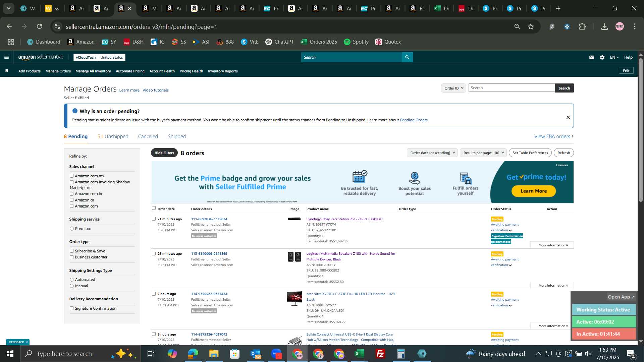Close the 'Why is an order pending' banner
The image size is (644, 362).
coord(568,117)
